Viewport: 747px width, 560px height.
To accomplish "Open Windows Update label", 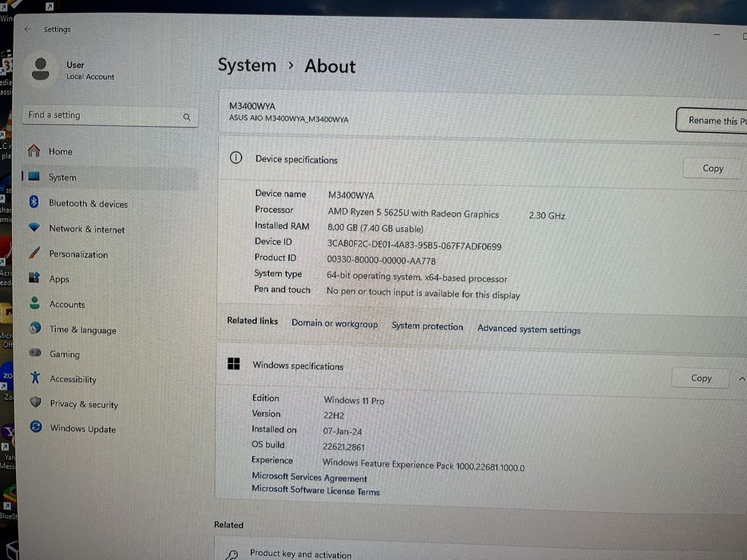I will click(x=83, y=429).
